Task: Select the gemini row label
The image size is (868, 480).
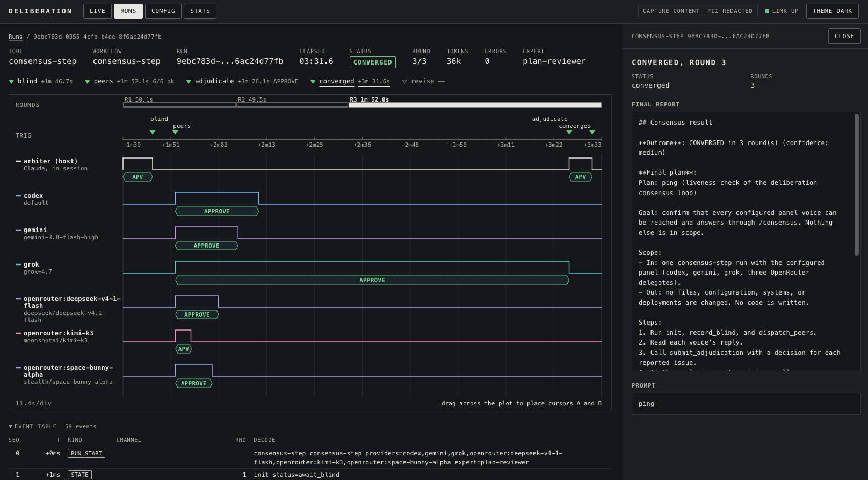Action: pos(35,230)
